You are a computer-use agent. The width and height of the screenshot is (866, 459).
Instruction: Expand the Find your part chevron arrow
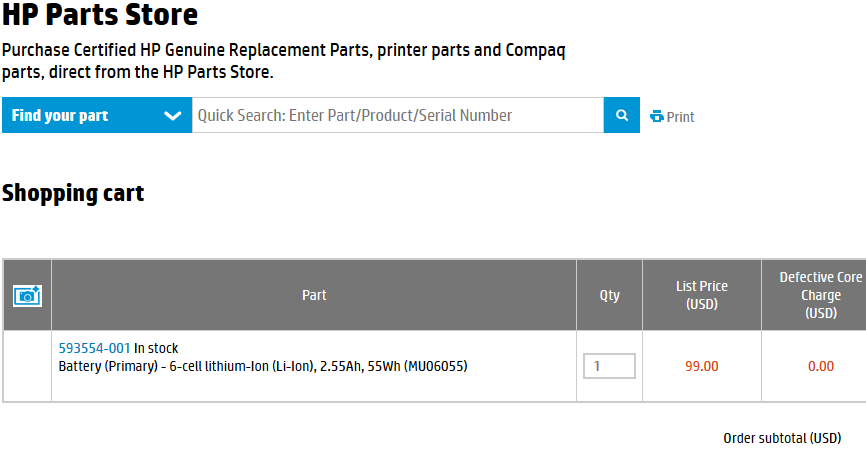(172, 115)
